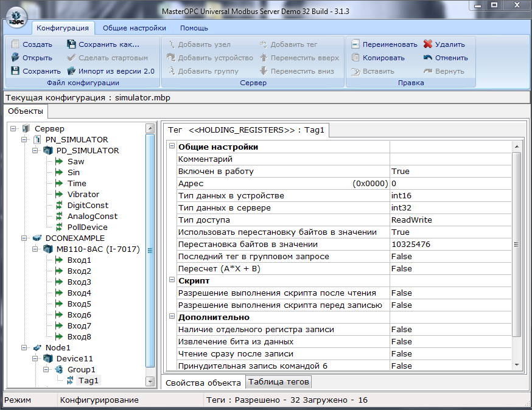This screenshot has height=410, width=532.
Task: Select the Saw tag in the tree
Action: [x=75, y=161]
